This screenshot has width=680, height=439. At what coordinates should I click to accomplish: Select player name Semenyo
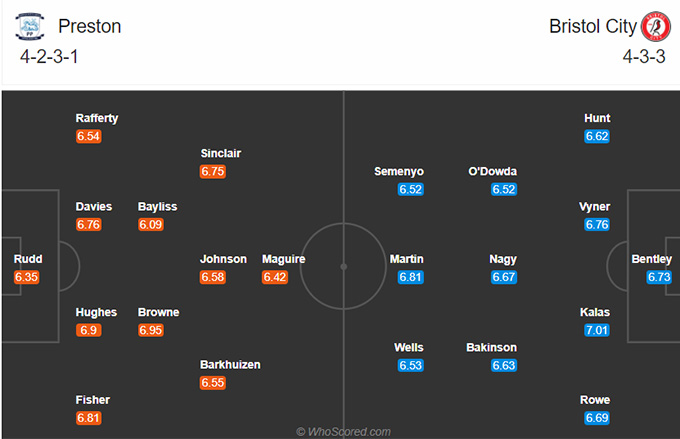[x=399, y=172]
